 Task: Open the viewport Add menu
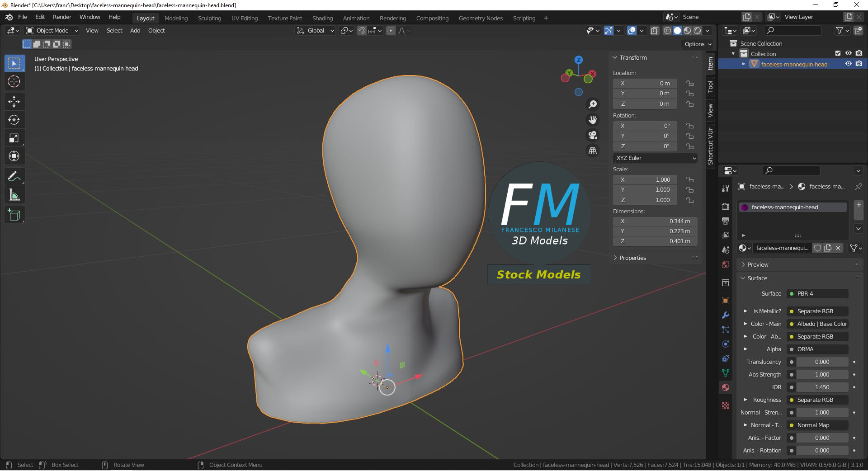click(x=135, y=31)
